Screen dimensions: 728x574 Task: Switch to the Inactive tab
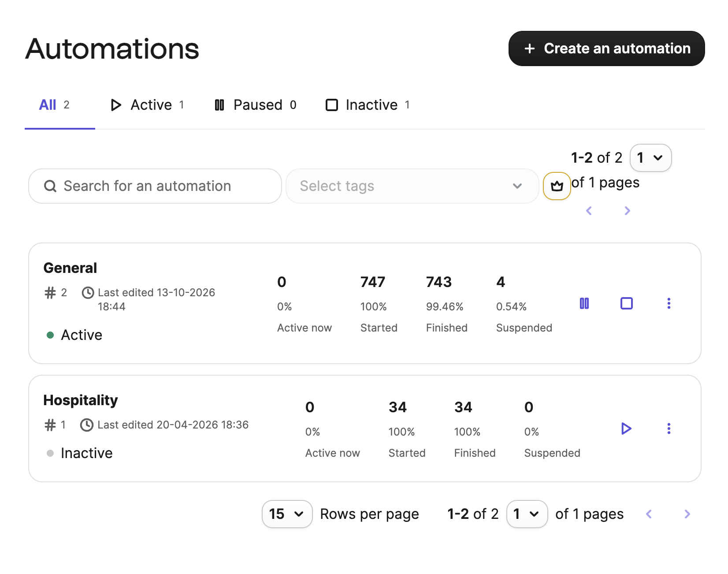click(368, 105)
